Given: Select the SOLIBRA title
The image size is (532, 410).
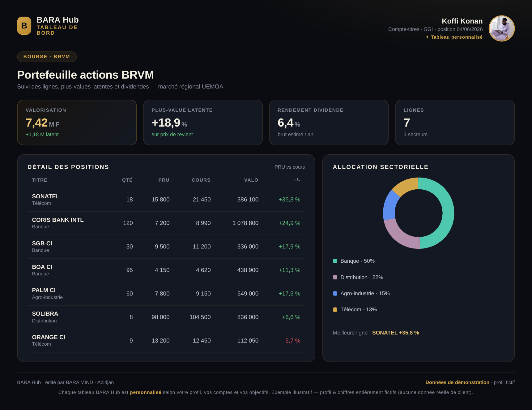Looking at the screenshot, I should [45, 314].
